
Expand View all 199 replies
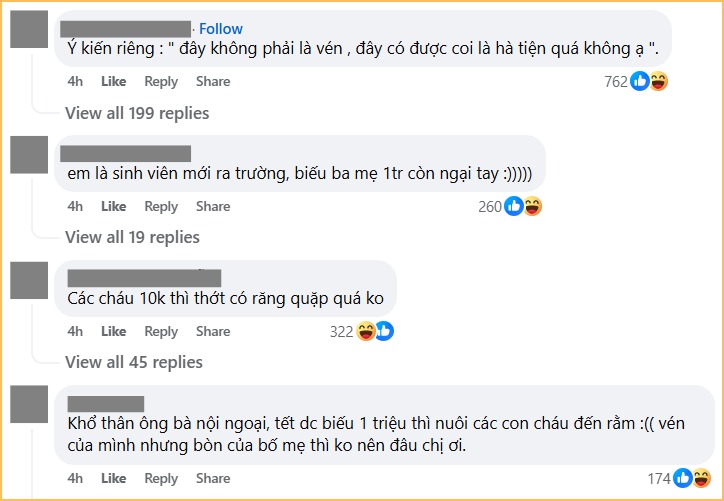pos(137,112)
